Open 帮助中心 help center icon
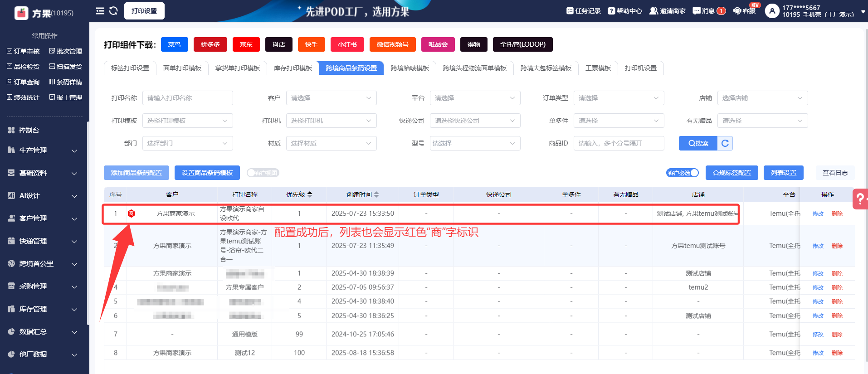The width and height of the screenshot is (868, 374). click(x=611, y=11)
